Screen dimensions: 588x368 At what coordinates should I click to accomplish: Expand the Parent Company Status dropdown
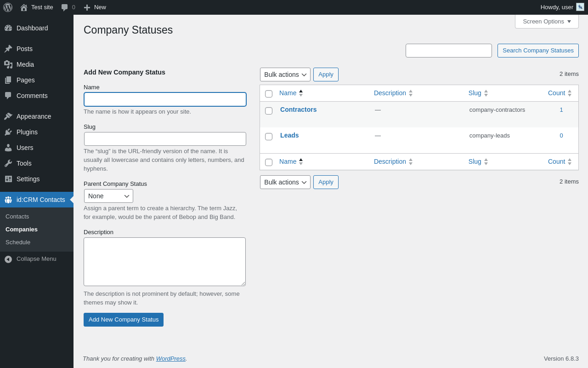pos(108,196)
